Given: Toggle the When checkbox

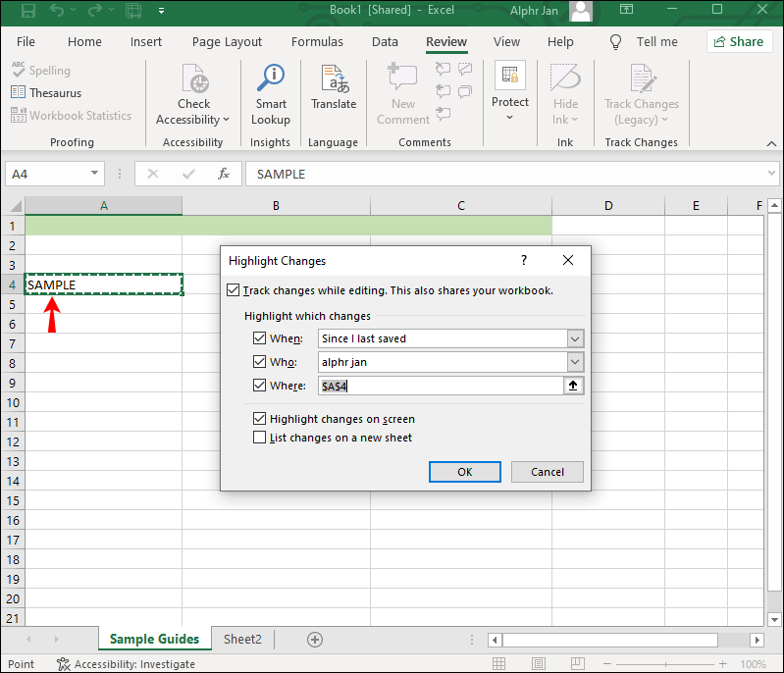Looking at the screenshot, I should pyautogui.click(x=259, y=338).
